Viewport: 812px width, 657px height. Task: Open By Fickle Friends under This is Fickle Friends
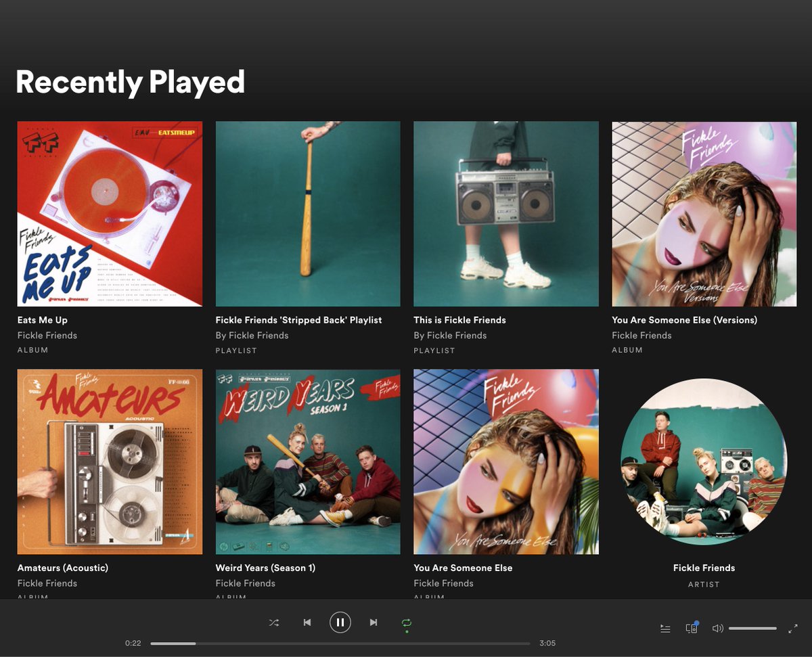tap(451, 336)
